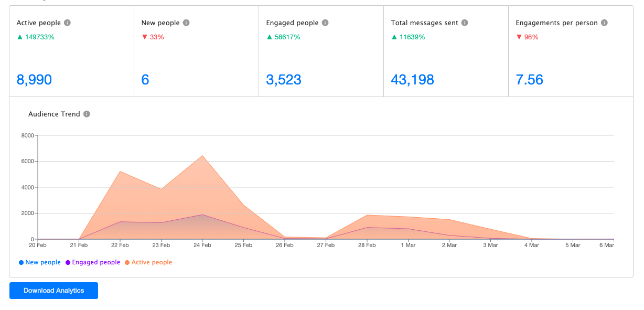Viewport: 644px width, 310px height.
Task: Open info tooltip for Total messages sent
Action: pos(465,23)
